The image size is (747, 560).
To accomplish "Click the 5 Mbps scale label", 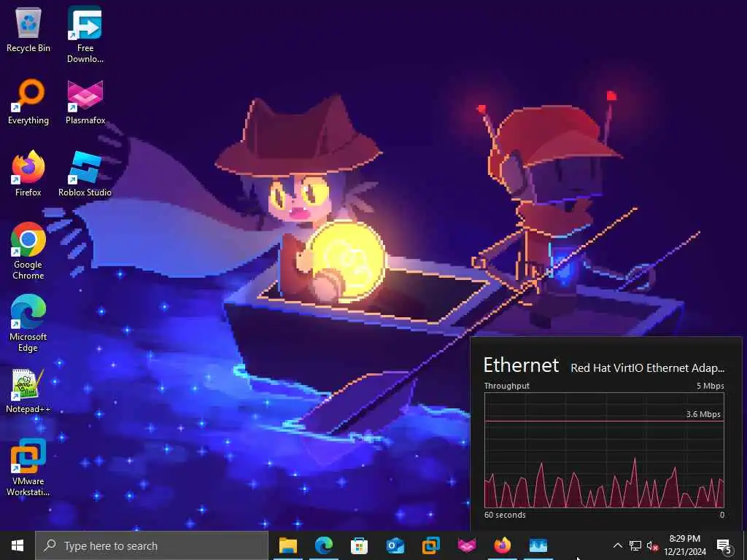I will (x=711, y=386).
